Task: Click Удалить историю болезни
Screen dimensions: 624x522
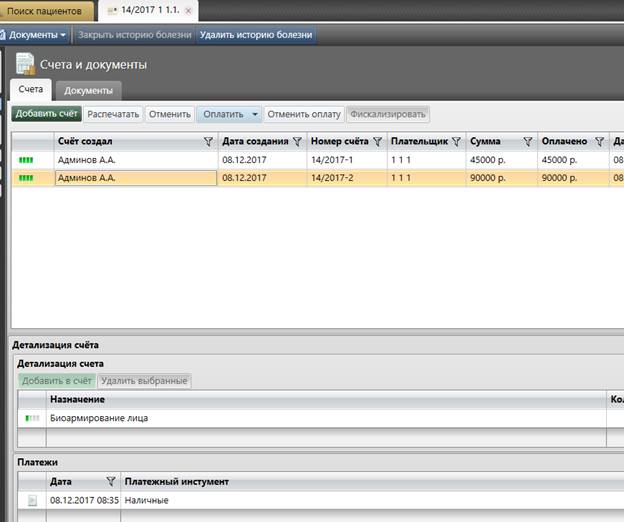Action: 256,34
